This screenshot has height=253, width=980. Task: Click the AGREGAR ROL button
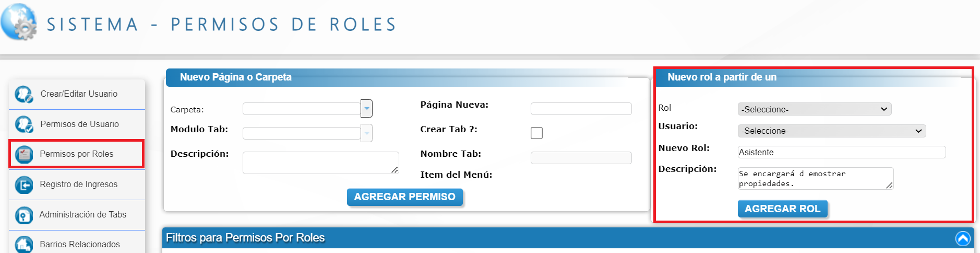tap(783, 209)
